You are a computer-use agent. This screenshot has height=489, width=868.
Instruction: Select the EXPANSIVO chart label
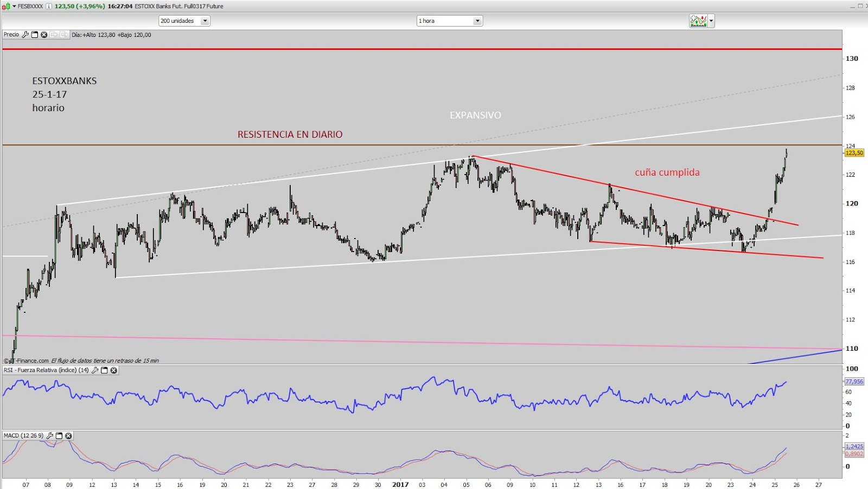475,115
